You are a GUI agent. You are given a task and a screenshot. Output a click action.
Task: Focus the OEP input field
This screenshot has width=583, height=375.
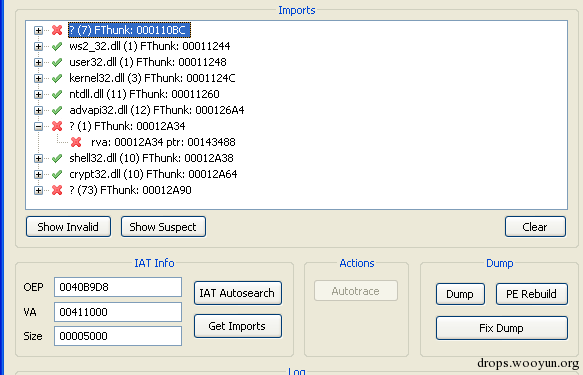click(118, 287)
